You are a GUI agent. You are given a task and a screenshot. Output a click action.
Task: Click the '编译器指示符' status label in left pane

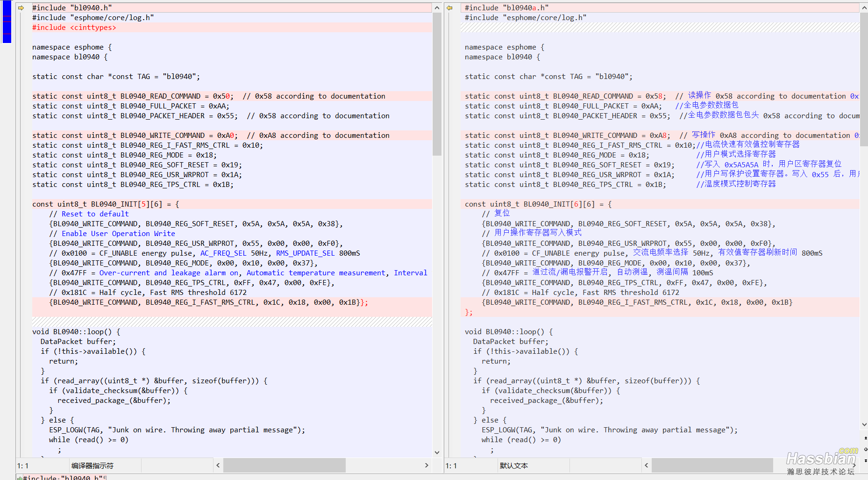click(92, 466)
